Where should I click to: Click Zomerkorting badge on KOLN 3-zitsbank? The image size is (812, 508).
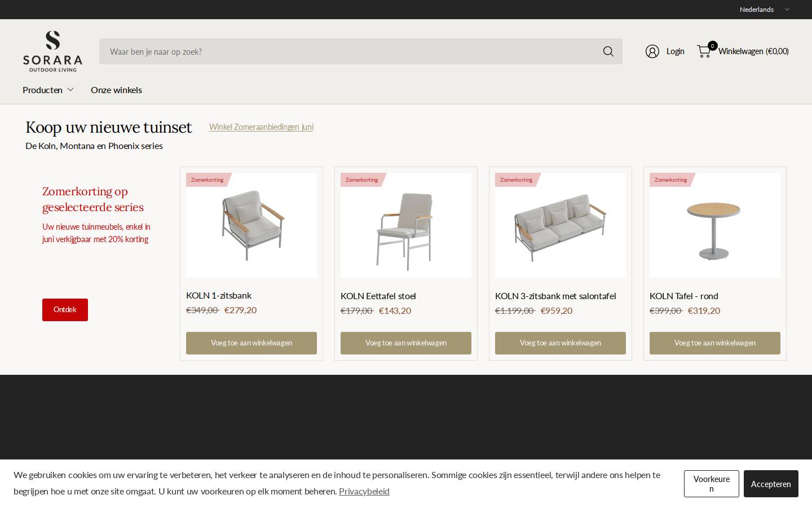pyautogui.click(x=517, y=179)
